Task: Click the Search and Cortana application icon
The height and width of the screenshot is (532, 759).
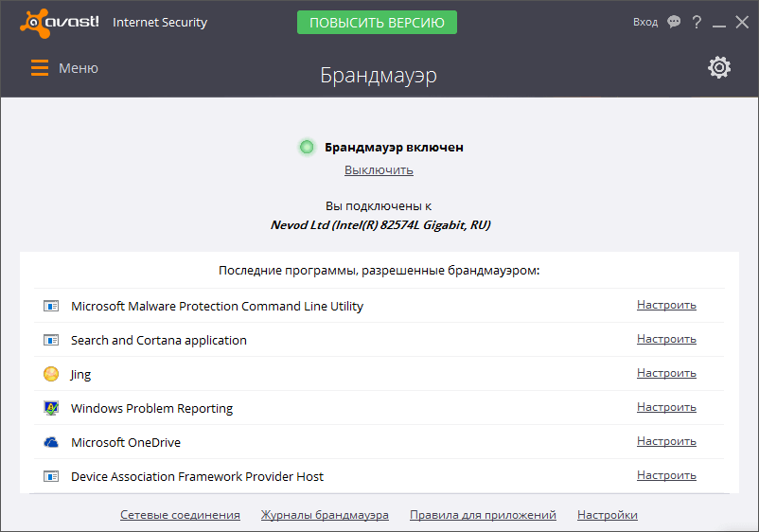Action: pyautogui.click(x=51, y=340)
